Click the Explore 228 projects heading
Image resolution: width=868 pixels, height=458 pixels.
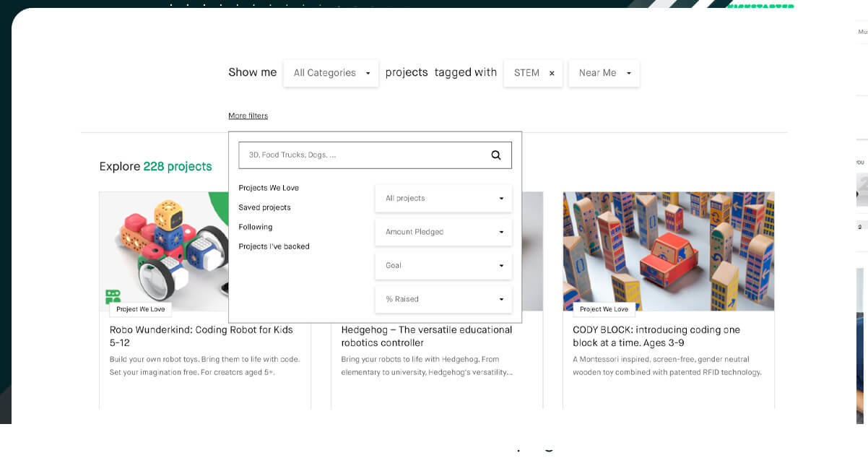point(155,166)
